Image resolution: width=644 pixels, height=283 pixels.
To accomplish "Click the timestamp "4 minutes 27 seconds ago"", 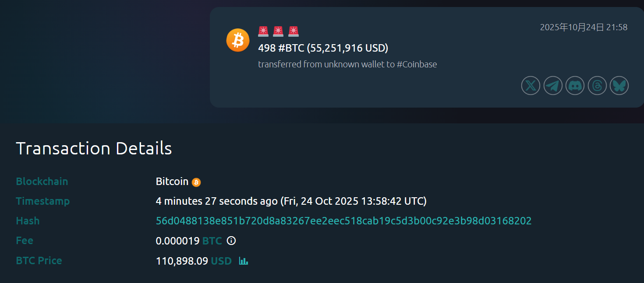I will (216, 201).
